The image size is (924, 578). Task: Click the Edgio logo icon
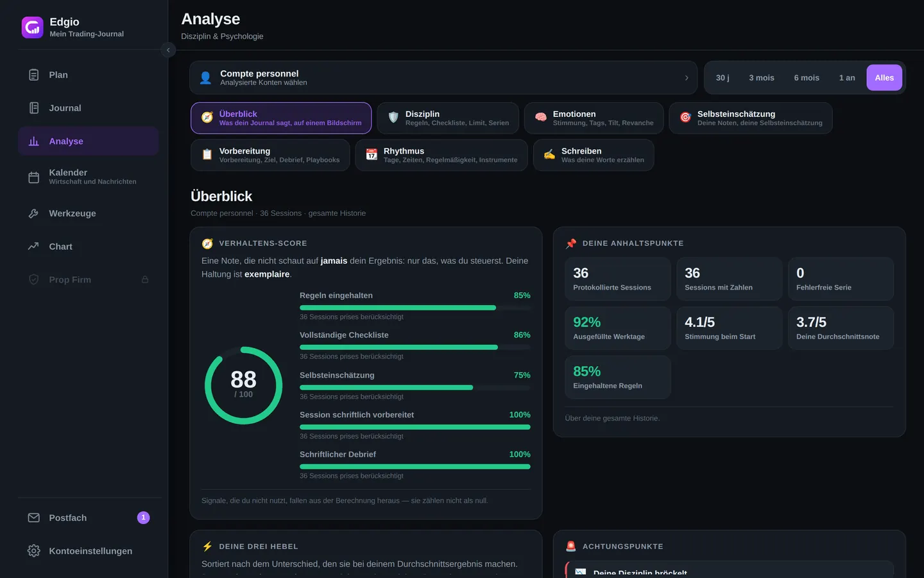(33, 28)
